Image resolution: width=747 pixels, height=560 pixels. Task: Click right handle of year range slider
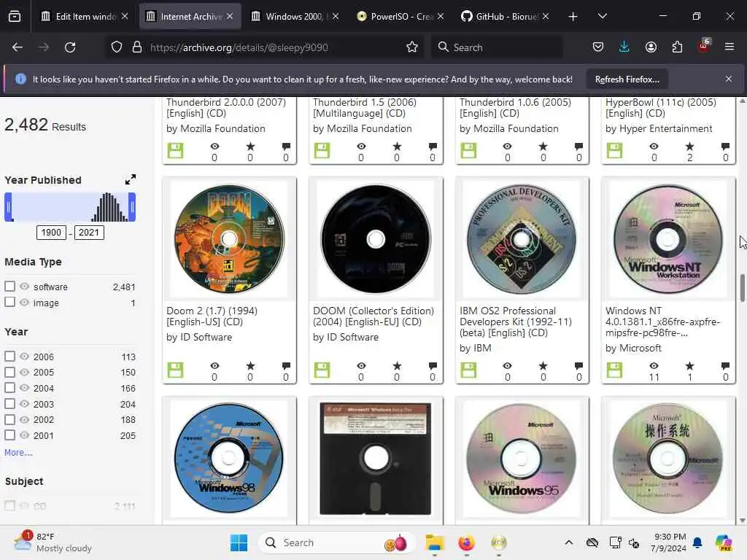point(132,207)
